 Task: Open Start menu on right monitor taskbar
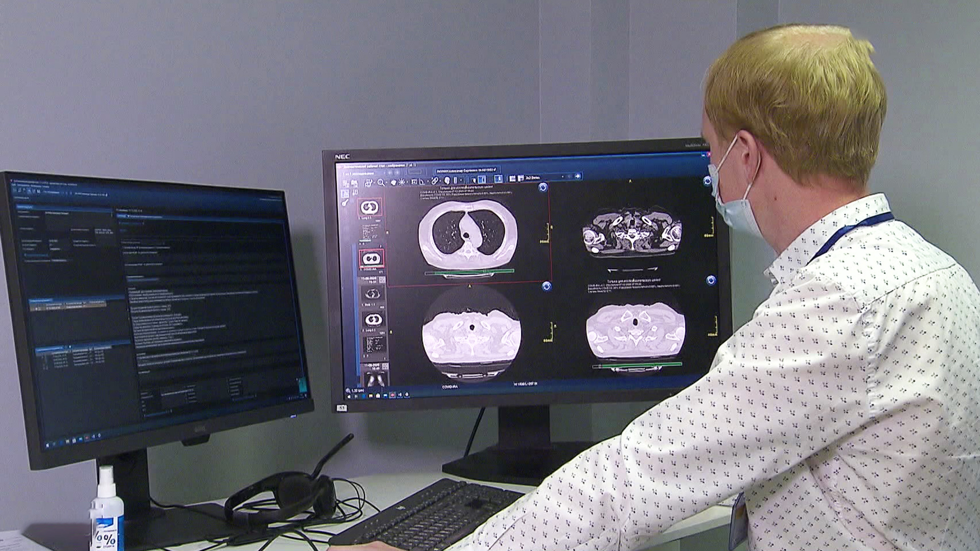pos(348,397)
